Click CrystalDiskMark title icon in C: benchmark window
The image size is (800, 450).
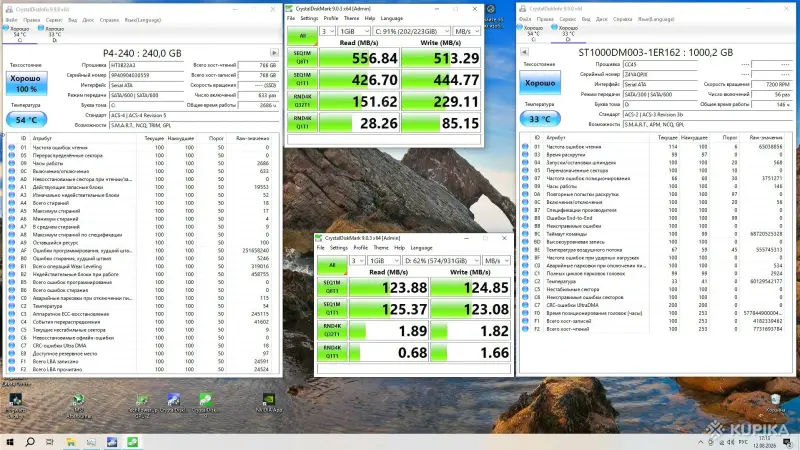point(290,9)
